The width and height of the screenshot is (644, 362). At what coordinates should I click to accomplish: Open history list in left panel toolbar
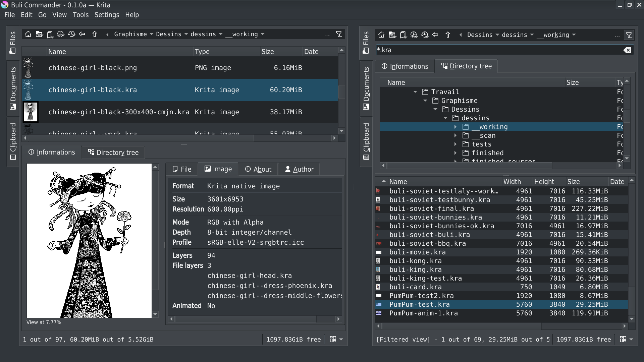(71, 34)
